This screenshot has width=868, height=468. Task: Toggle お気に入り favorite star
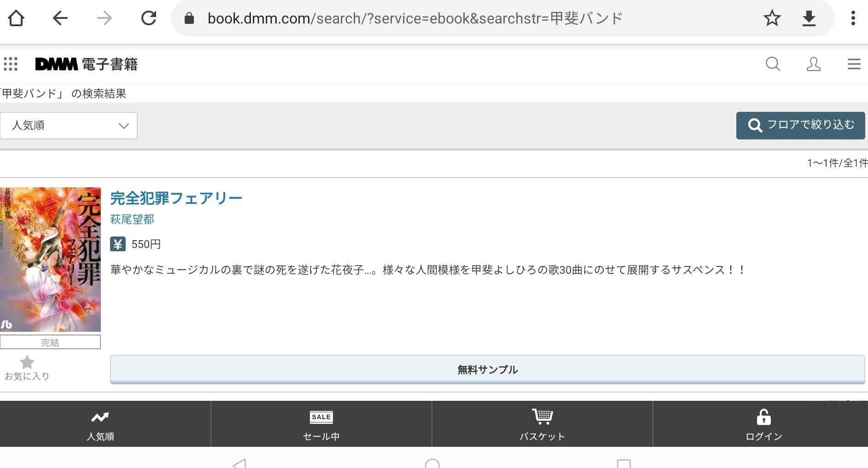[x=27, y=368]
